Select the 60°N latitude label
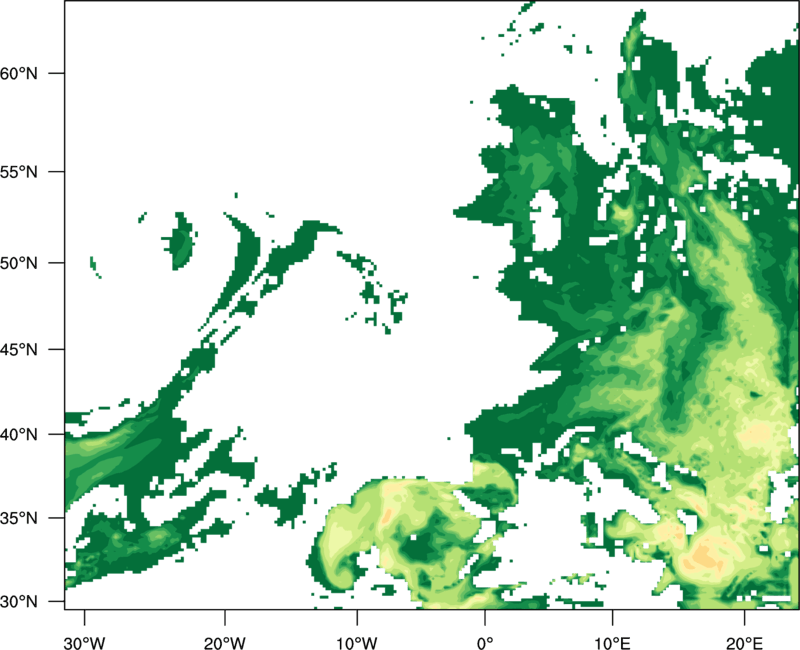 pyautogui.click(x=18, y=73)
